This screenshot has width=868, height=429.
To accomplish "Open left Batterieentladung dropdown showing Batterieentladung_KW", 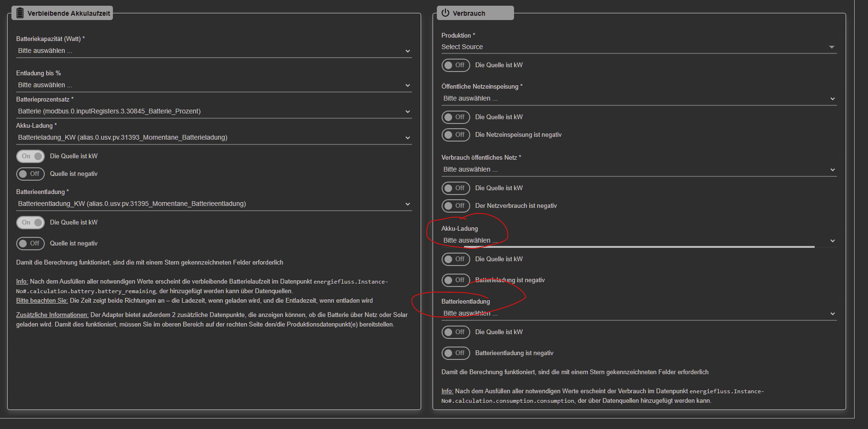I will click(214, 204).
